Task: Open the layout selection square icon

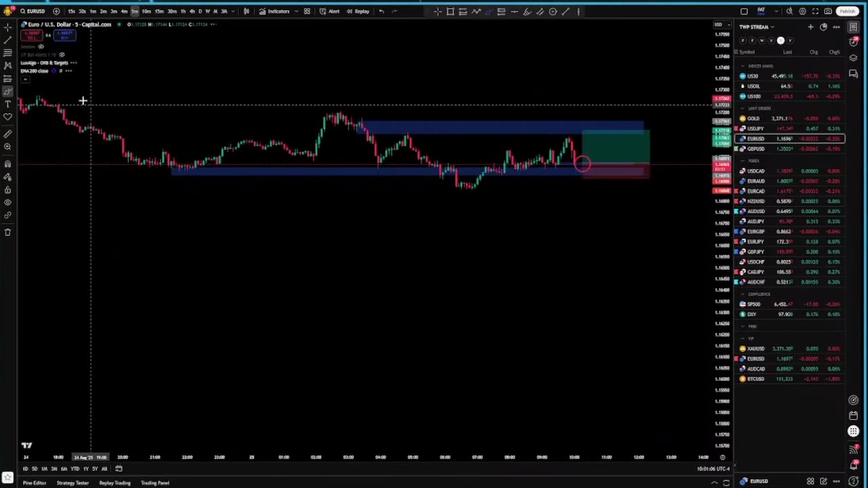Action: point(744,11)
